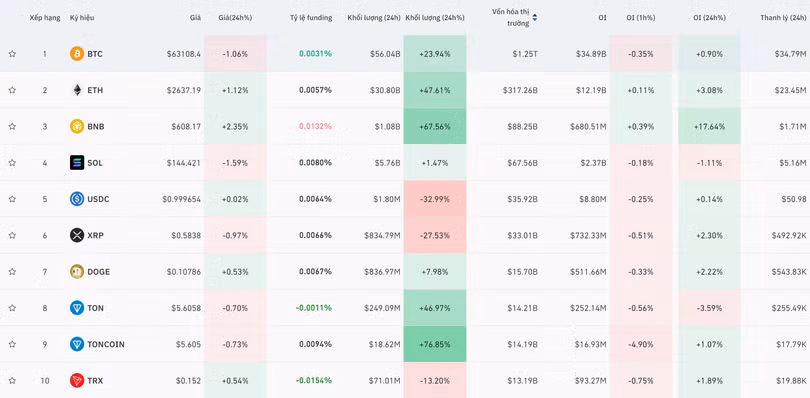The height and width of the screenshot is (398, 810).
Task: Toggle the TON favorite star
Action: (x=12, y=308)
